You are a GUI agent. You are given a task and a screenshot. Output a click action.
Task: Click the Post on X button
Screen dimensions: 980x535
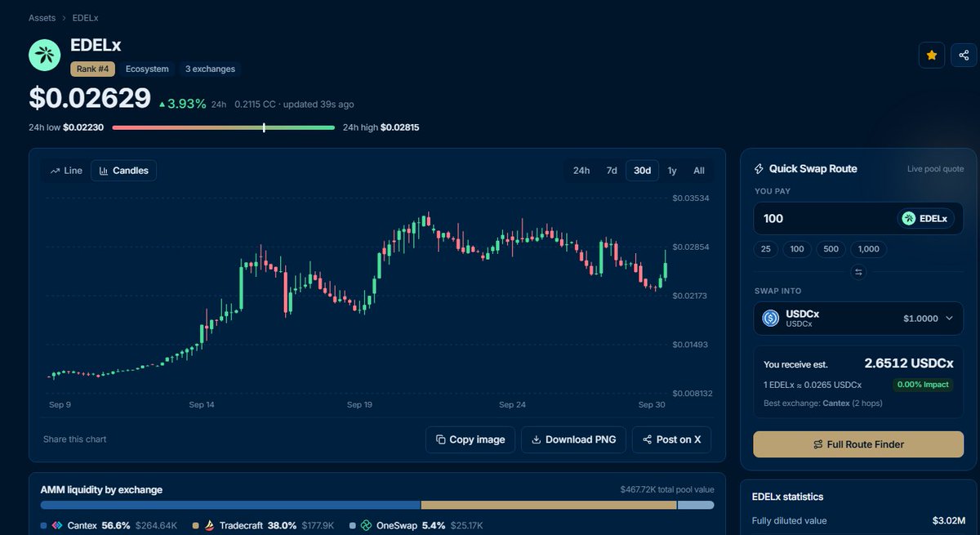672,439
